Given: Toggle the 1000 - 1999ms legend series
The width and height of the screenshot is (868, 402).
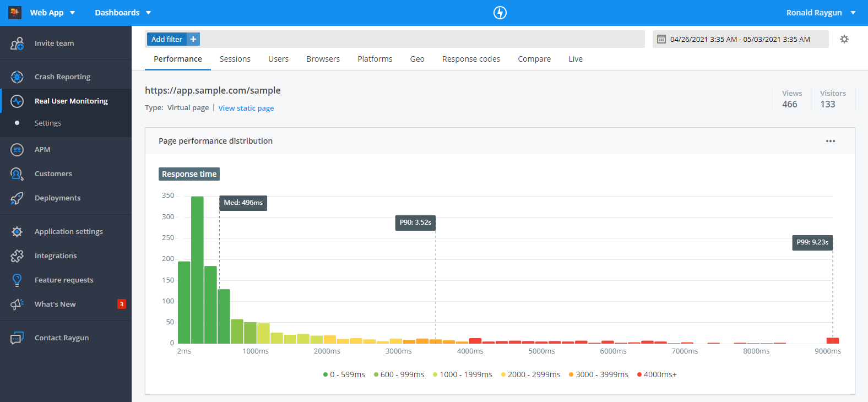Looking at the screenshot, I should 463,374.
